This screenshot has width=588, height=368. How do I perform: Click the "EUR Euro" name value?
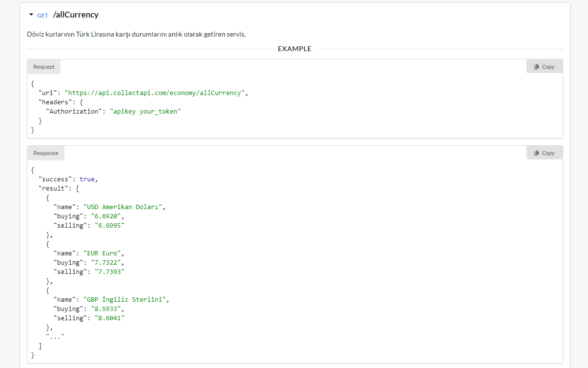tap(102, 253)
